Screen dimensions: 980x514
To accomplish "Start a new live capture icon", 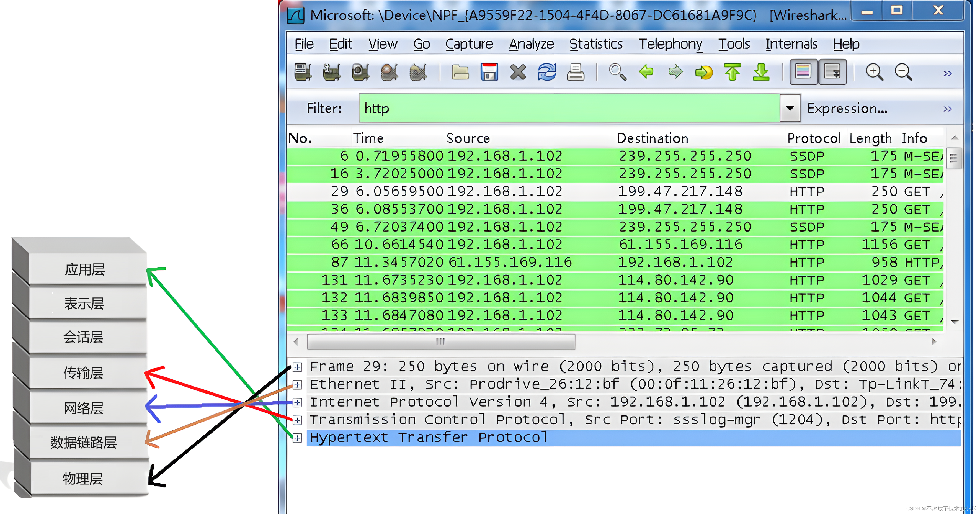I will click(360, 72).
